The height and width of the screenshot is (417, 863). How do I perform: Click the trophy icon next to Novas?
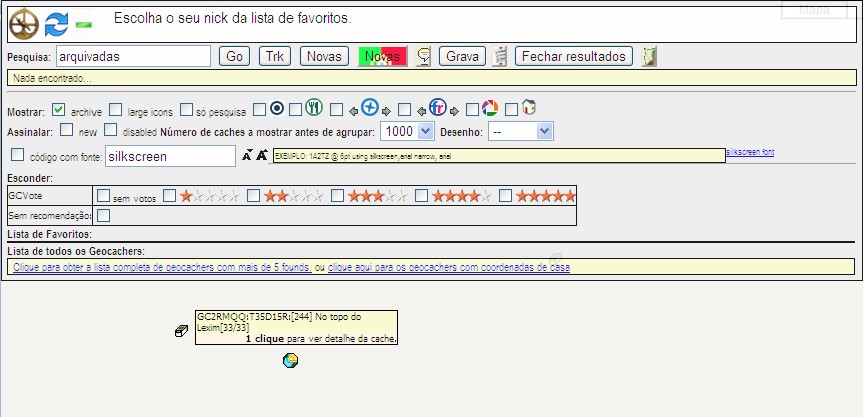point(423,56)
